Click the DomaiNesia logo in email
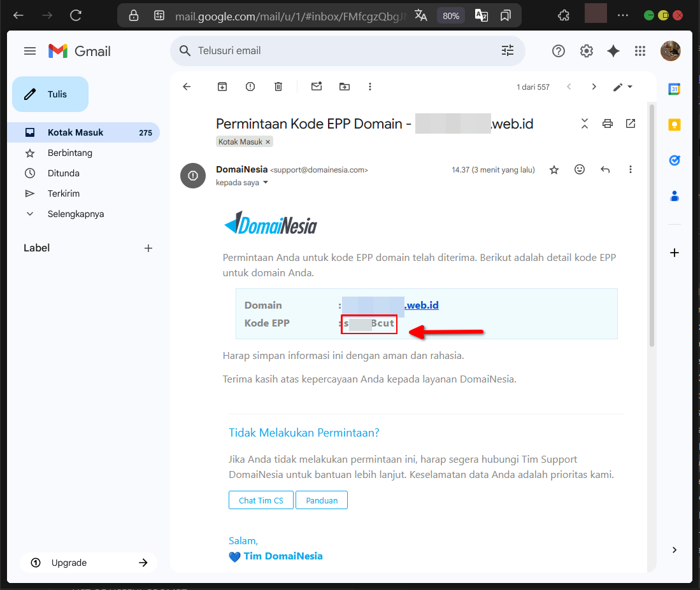This screenshot has height=590, width=700. click(x=271, y=223)
